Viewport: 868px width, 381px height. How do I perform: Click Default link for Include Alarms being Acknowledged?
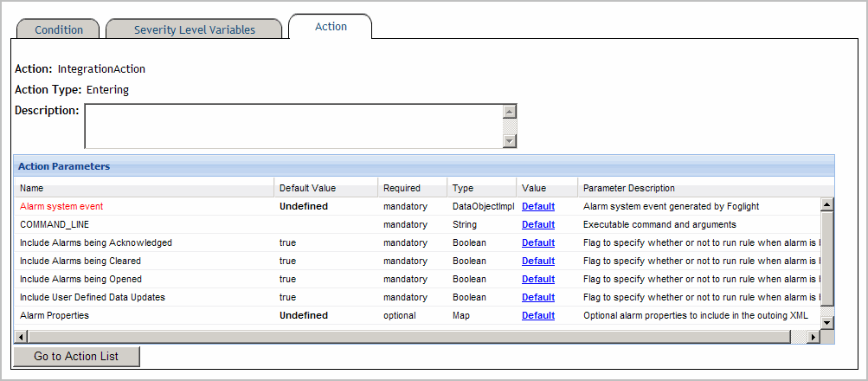point(537,243)
